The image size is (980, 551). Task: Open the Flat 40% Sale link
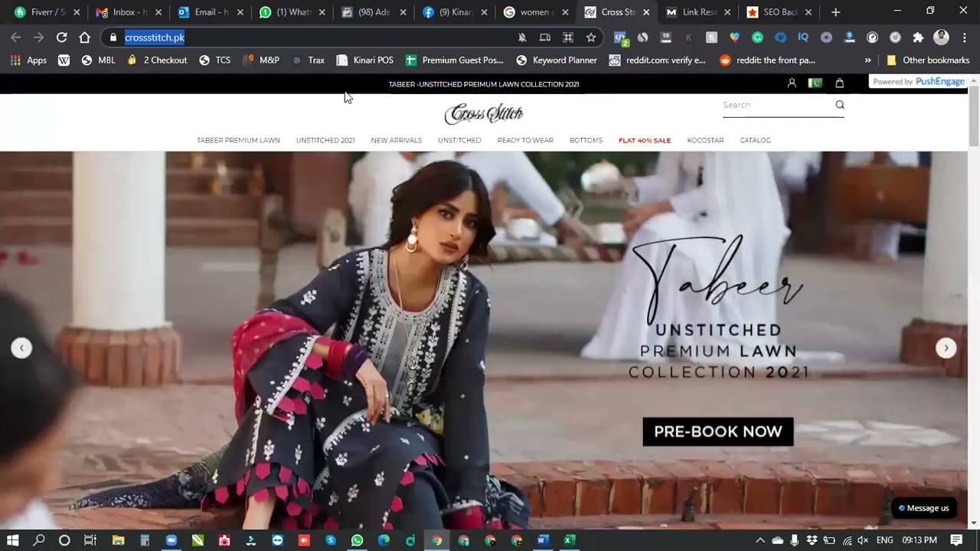tap(645, 140)
